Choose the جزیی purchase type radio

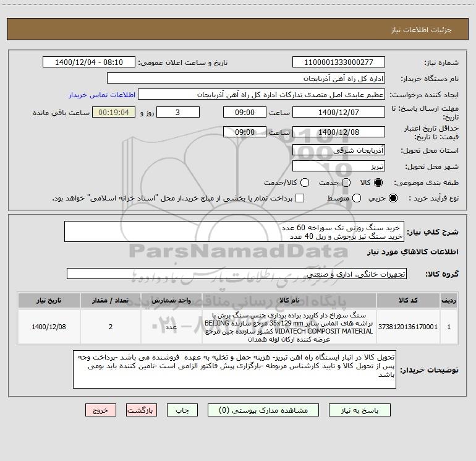pyautogui.click(x=393, y=198)
